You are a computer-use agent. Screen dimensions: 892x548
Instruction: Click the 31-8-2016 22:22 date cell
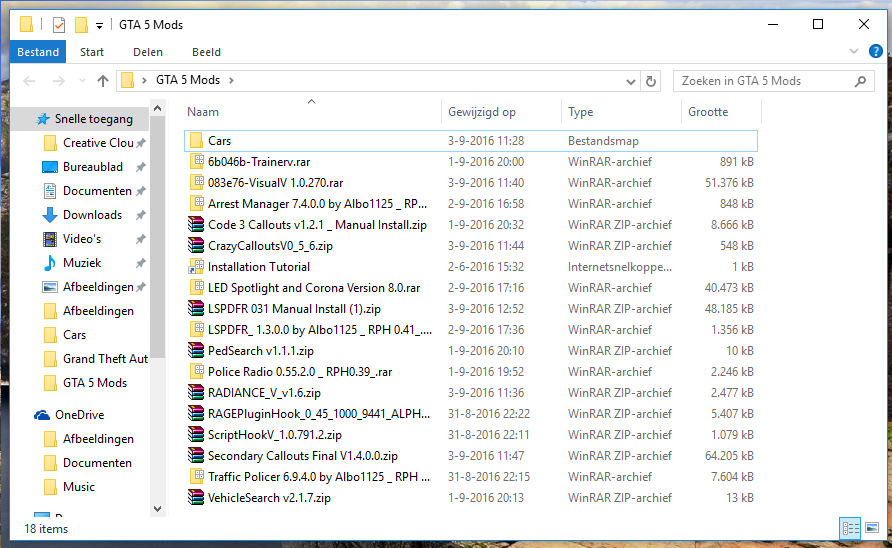click(489, 414)
